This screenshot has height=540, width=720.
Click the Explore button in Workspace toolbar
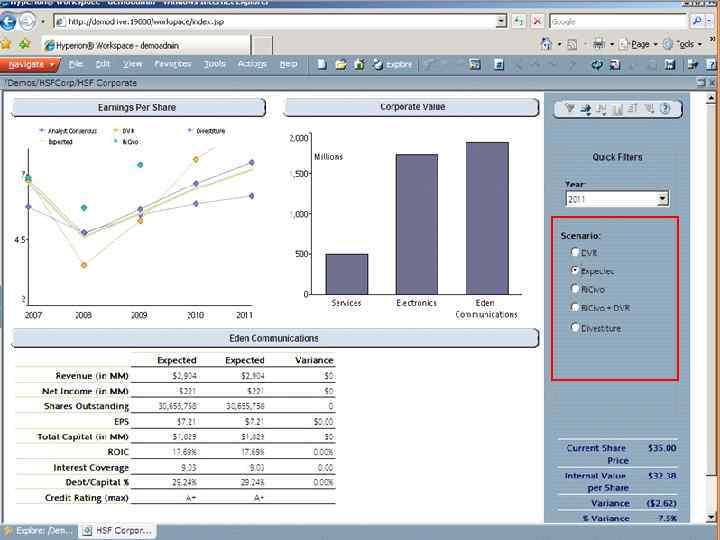(x=393, y=65)
